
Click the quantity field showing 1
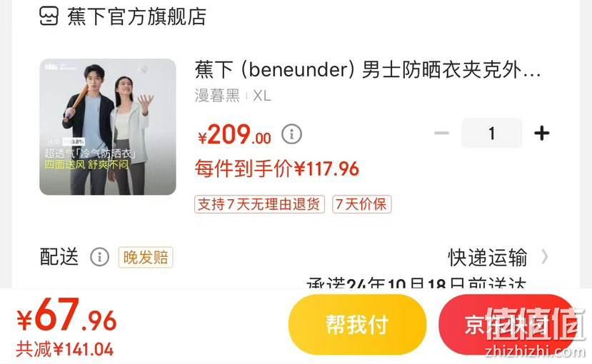coord(491,133)
